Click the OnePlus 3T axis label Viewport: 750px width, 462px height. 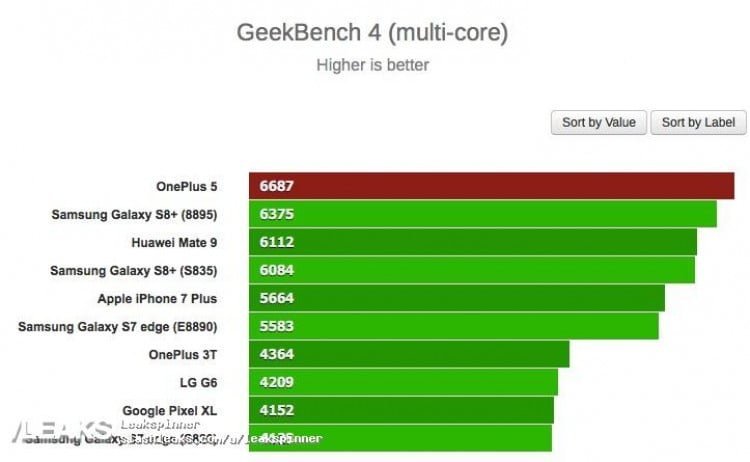(x=182, y=354)
